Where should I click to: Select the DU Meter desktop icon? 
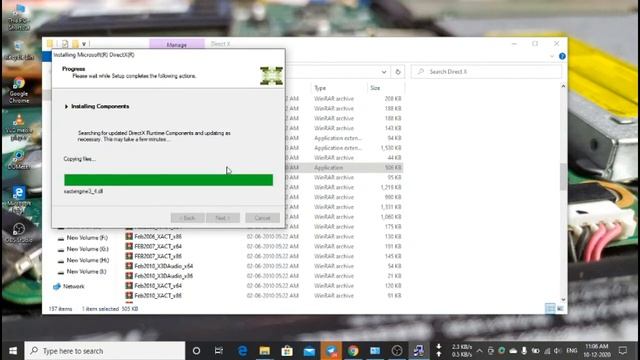click(x=19, y=160)
